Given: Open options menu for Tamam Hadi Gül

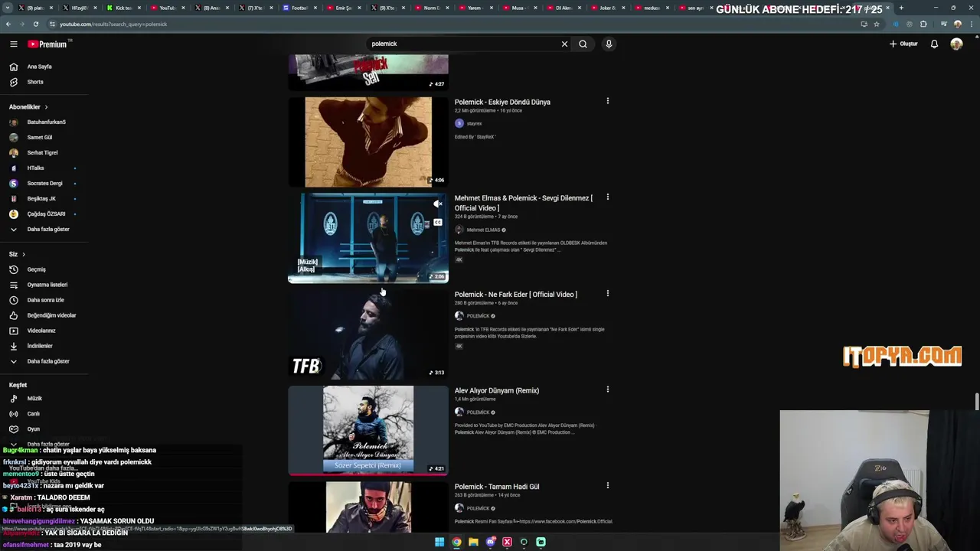Looking at the screenshot, I should pyautogui.click(x=608, y=485).
